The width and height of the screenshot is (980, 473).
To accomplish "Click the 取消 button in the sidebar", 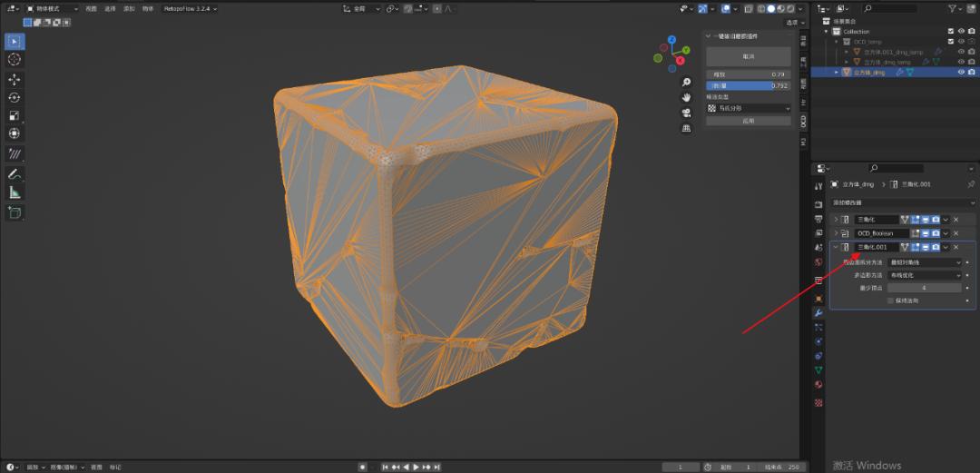I will pyautogui.click(x=748, y=56).
